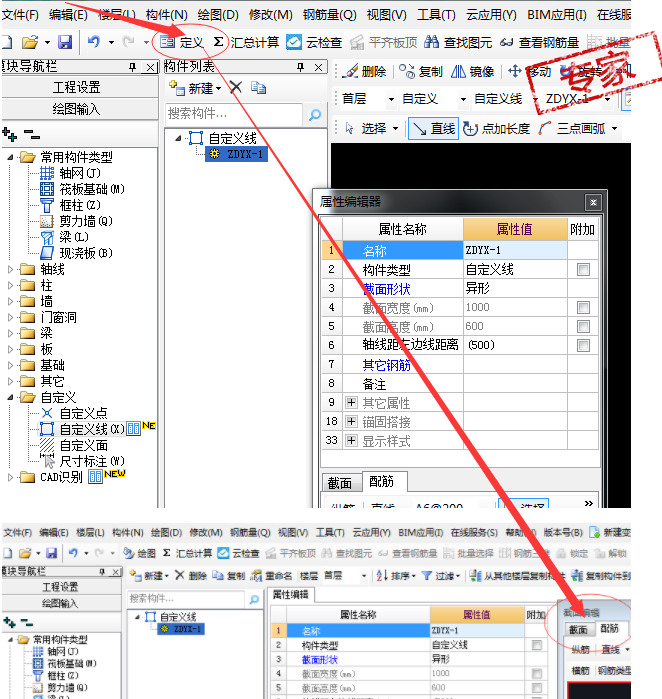Toggle 构件类型 checkbox in lower 属性编辑 panel
Image resolution: width=662 pixels, height=699 pixels.
pyautogui.click(x=537, y=645)
